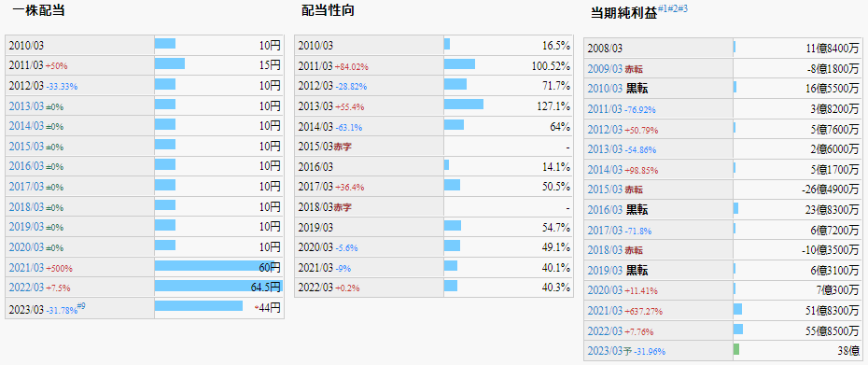Click the 2023/03 予 forecast year link
The width and height of the screenshot is (868, 365).
pyautogui.click(x=605, y=351)
